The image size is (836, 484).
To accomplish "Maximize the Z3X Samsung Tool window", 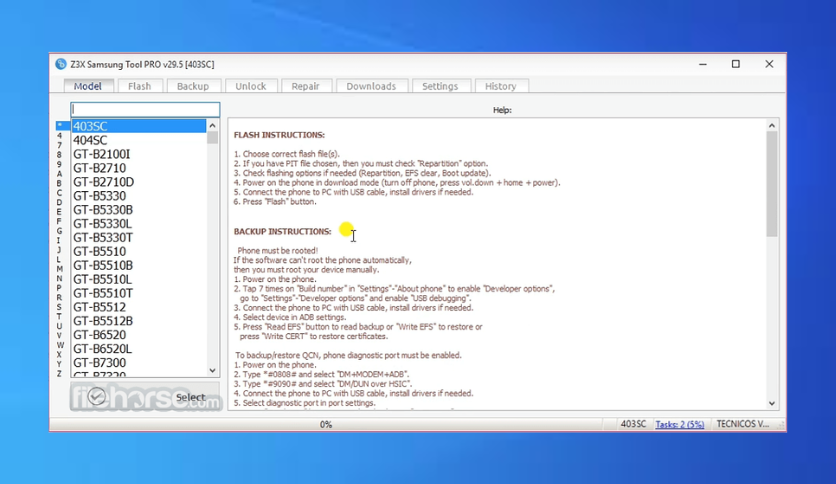I will coord(736,64).
